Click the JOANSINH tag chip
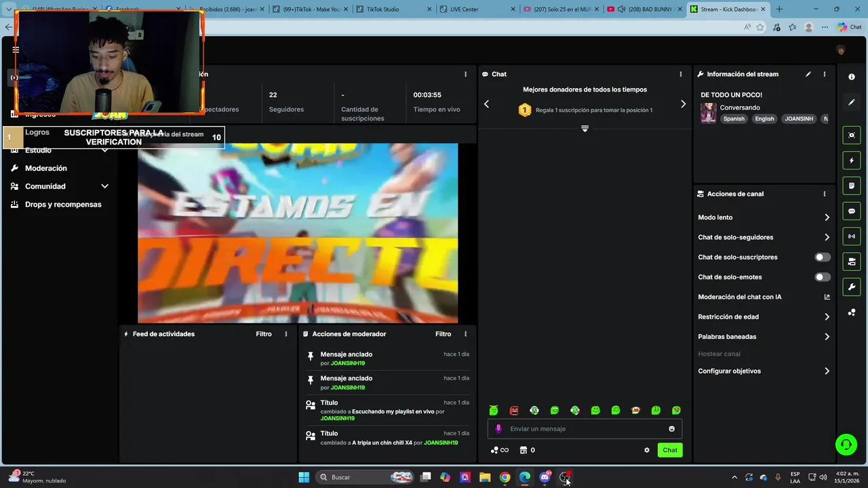 click(799, 119)
